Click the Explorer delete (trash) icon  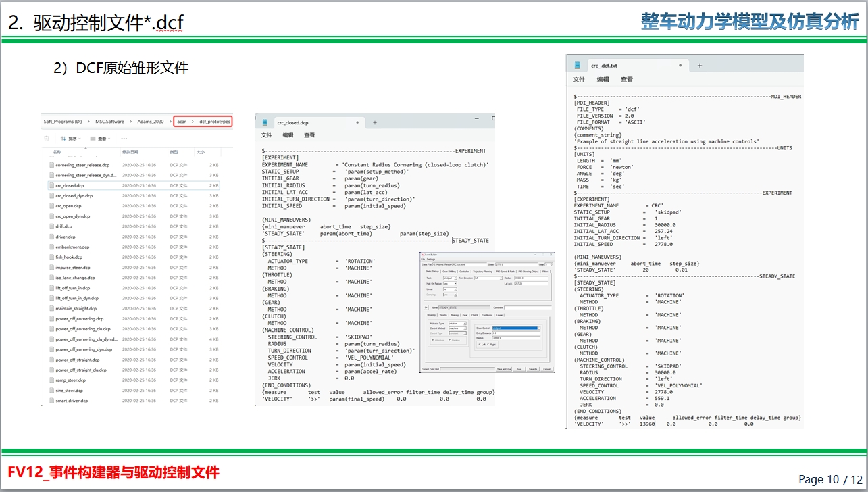(47, 139)
